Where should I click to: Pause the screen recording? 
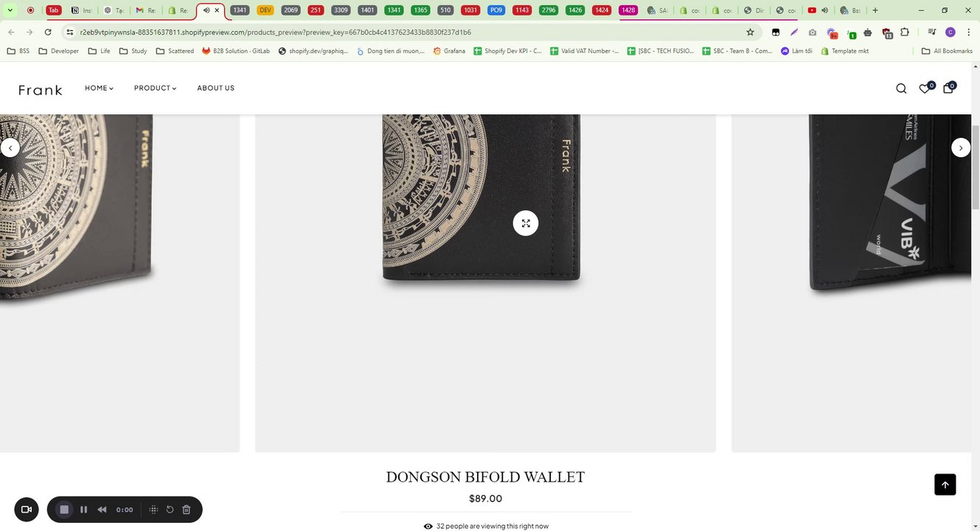[x=83, y=510]
